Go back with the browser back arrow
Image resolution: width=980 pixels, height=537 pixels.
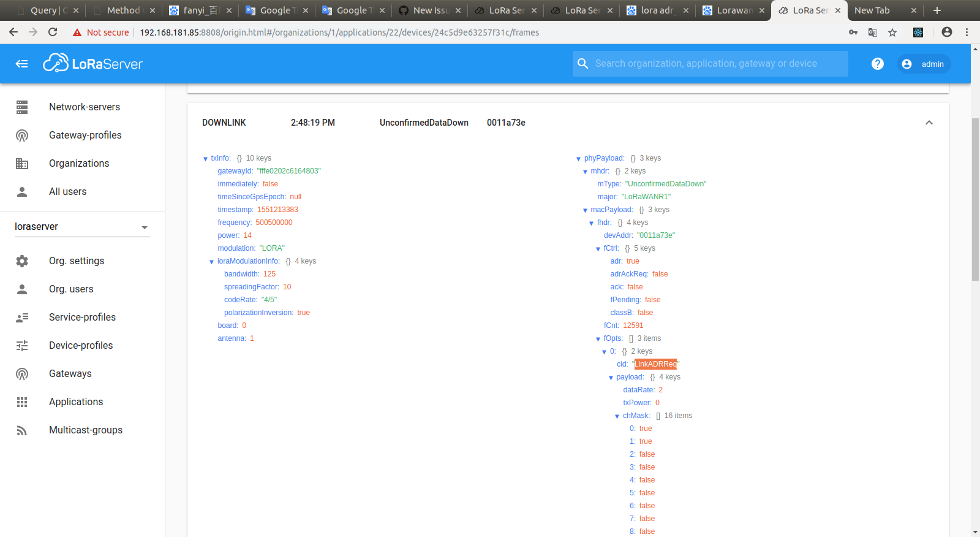pyautogui.click(x=13, y=32)
